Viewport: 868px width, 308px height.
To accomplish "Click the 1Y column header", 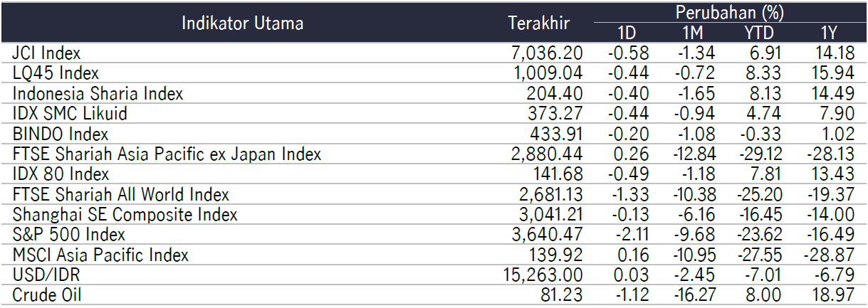I will tap(827, 33).
